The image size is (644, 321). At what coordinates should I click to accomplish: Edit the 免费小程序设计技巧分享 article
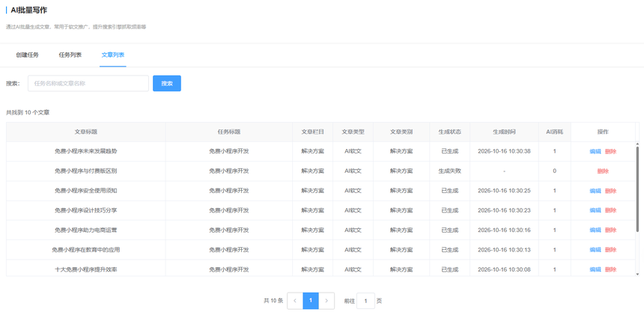595,210
